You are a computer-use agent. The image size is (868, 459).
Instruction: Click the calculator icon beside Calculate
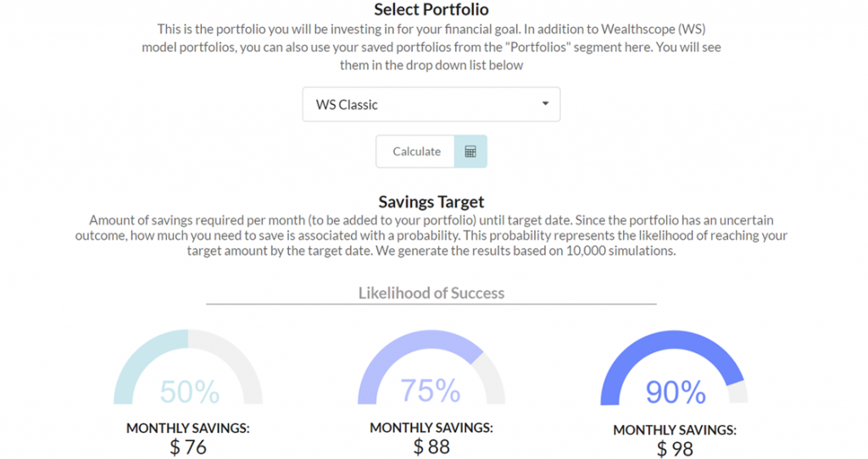470,152
